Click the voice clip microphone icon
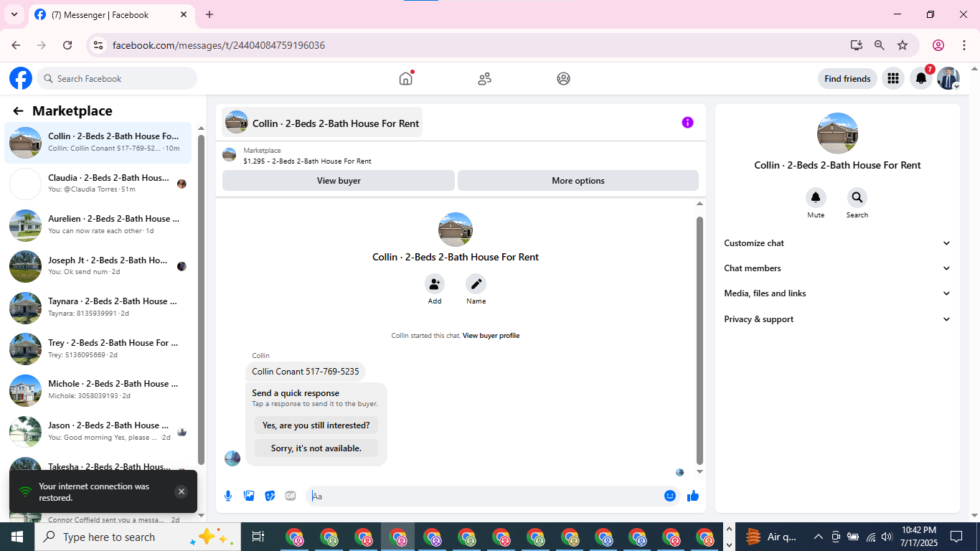The image size is (980, 551). 228,496
